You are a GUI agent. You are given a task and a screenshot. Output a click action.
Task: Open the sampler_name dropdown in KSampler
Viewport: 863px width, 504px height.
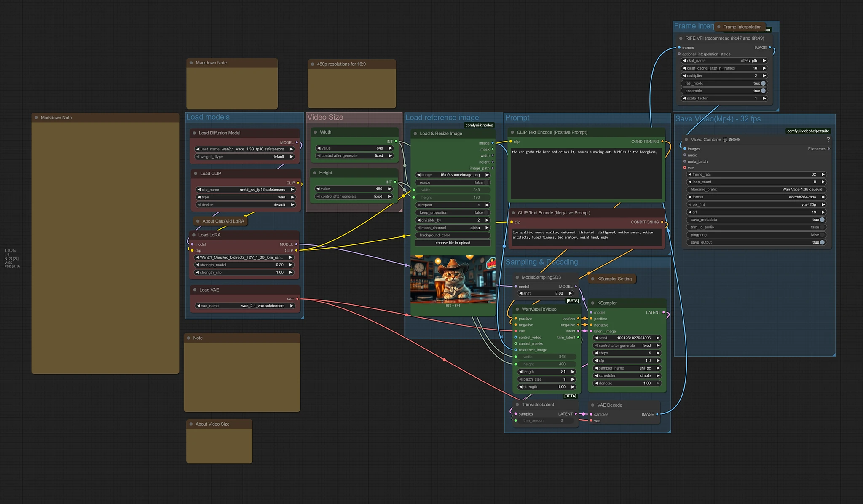pos(627,368)
